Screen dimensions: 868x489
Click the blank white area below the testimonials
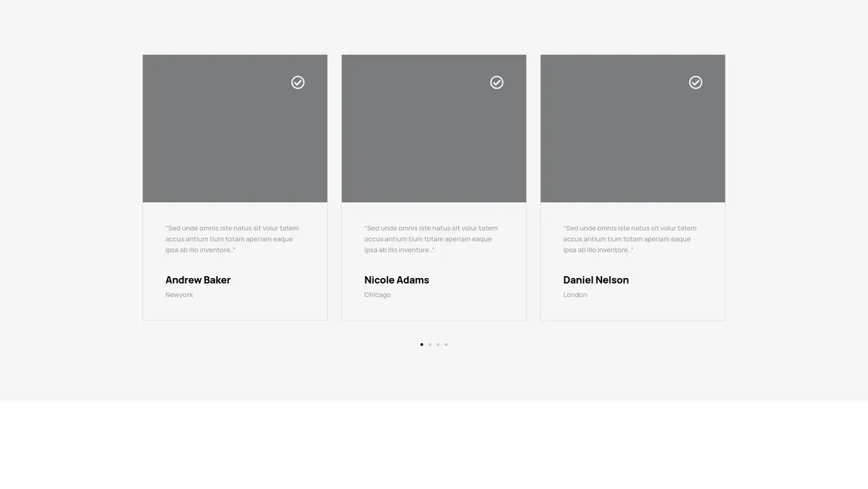pos(434,444)
